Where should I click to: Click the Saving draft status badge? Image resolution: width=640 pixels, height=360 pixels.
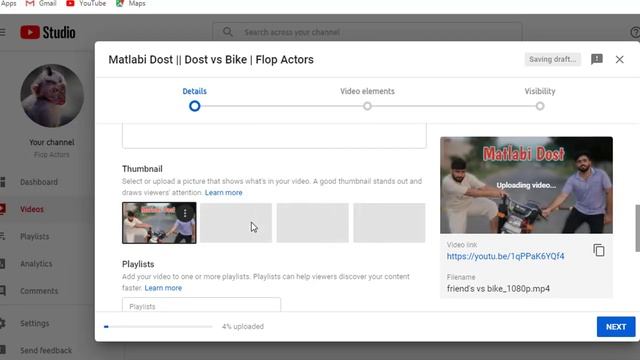pyautogui.click(x=552, y=59)
